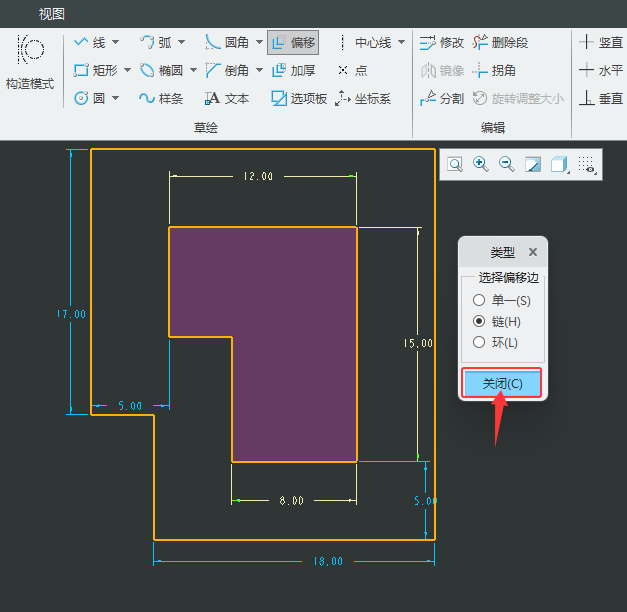Viewport: 627px width, 612px height.
Task: Select the 弧 (Arc) tool
Action: click(156, 42)
